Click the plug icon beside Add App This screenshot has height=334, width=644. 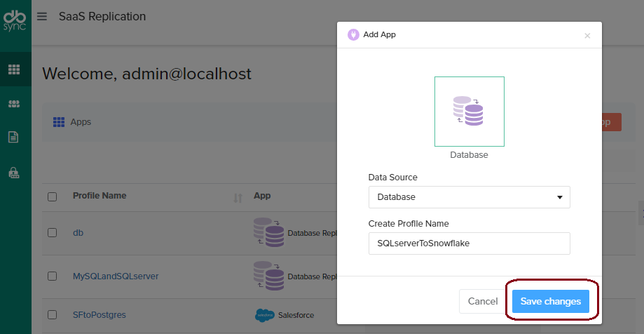pos(353,34)
